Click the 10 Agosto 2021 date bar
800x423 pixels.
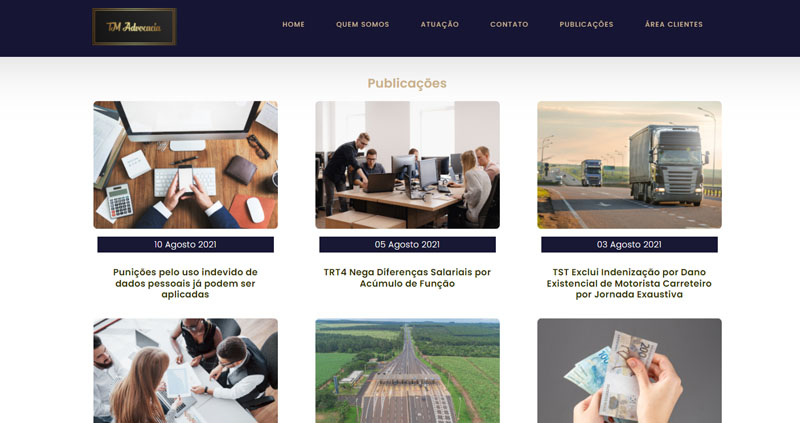(x=186, y=244)
